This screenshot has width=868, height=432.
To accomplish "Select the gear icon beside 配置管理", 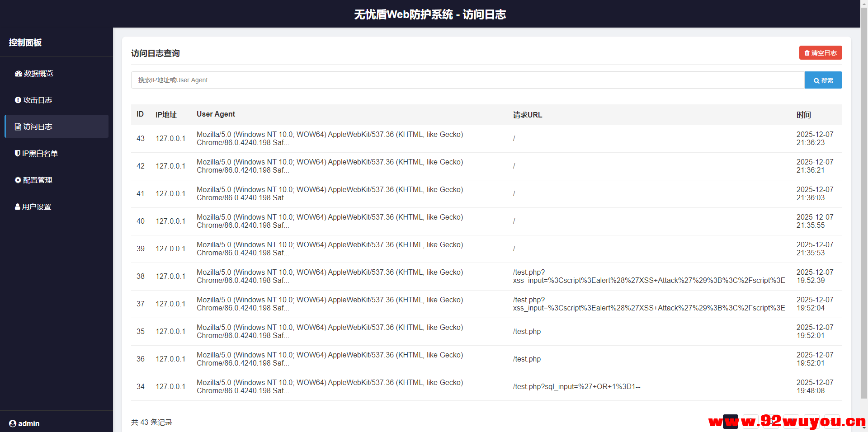I will pyautogui.click(x=18, y=180).
